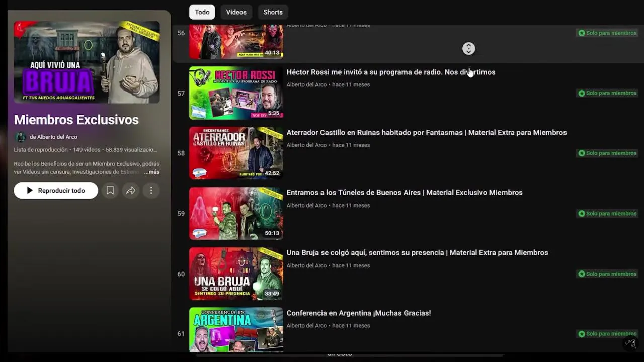644x362 pixels.
Task: Click the row number 59
Action: (181, 214)
